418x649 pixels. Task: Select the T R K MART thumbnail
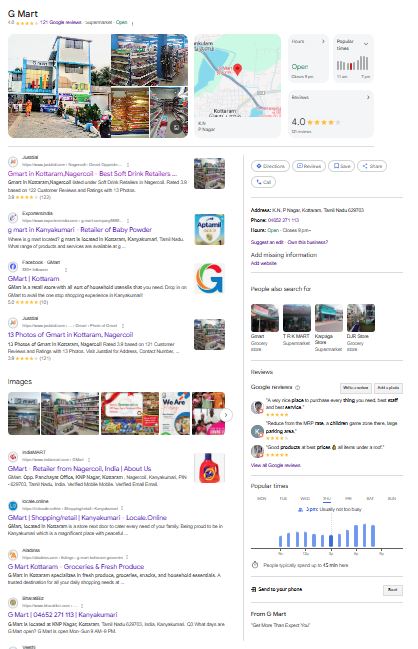pyautogui.click(x=296, y=318)
